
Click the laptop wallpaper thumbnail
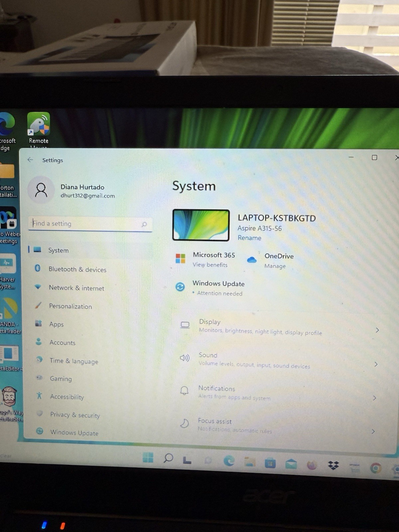click(x=201, y=225)
